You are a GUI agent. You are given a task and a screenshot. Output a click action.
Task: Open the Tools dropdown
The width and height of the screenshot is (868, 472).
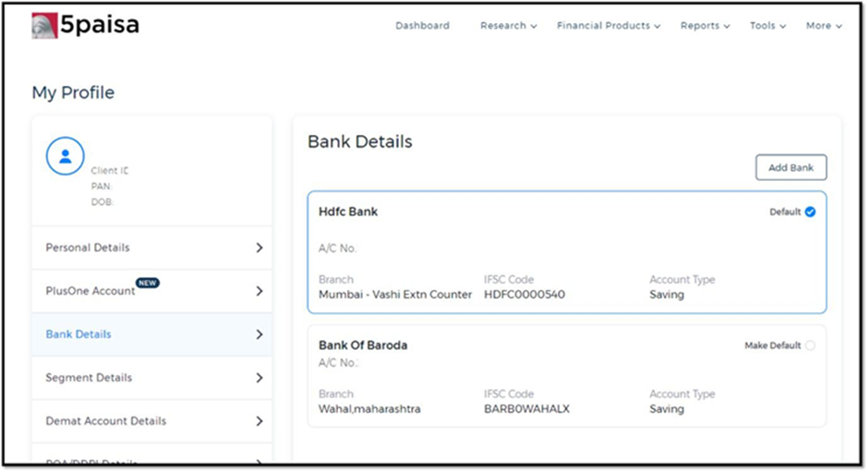pyautogui.click(x=767, y=26)
